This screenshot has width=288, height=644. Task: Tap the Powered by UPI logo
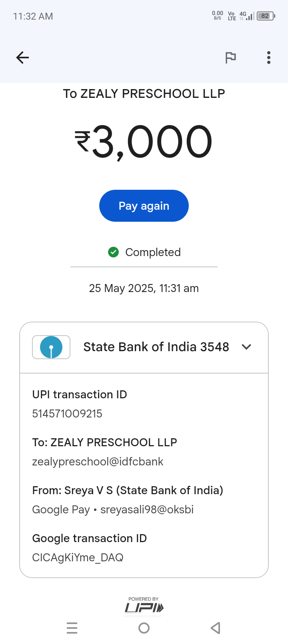click(x=144, y=606)
